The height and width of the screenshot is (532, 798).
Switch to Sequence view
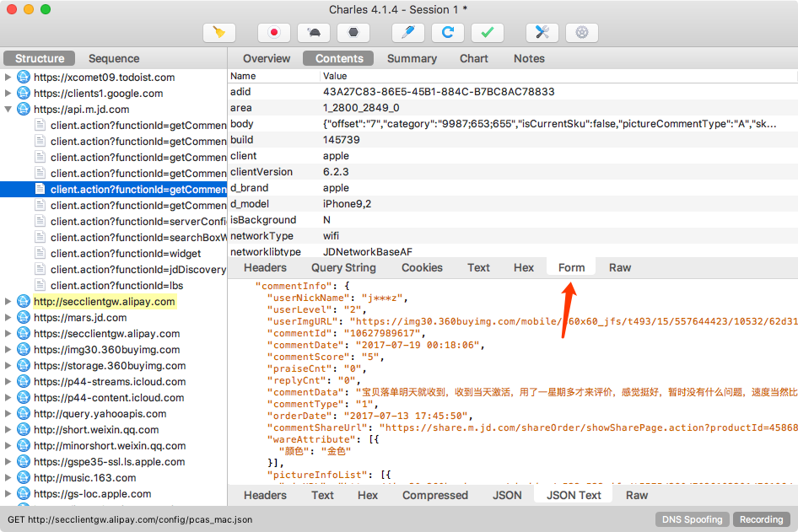pyautogui.click(x=114, y=58)
